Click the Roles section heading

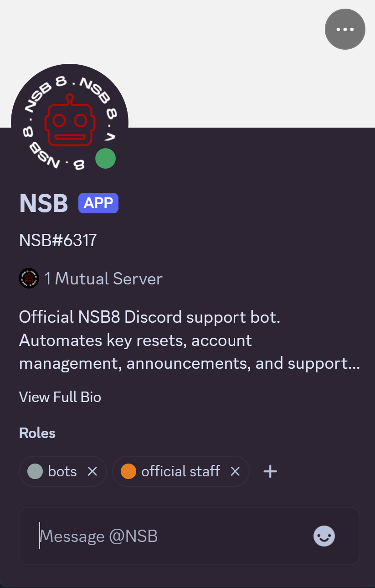tap(37, 433)
